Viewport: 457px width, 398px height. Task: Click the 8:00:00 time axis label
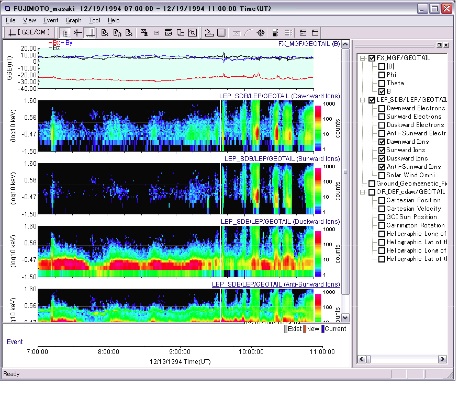pyautogui.click(x=109, y=352)
